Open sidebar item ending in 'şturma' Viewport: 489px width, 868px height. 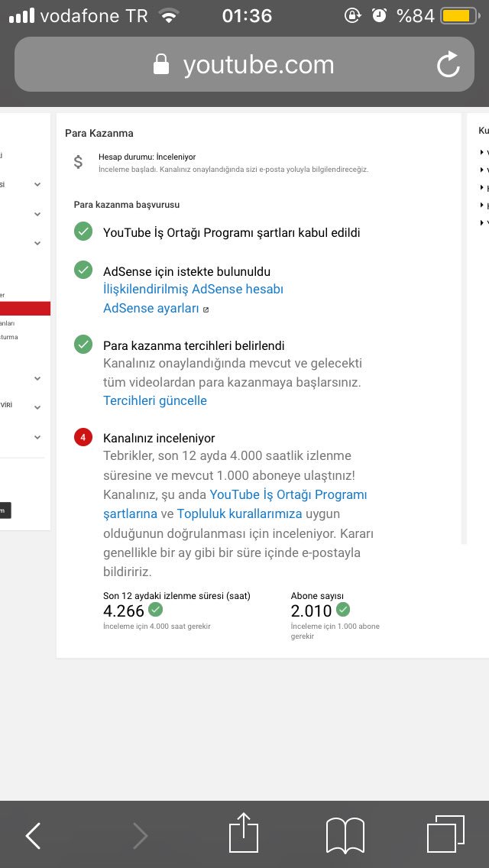9,336
